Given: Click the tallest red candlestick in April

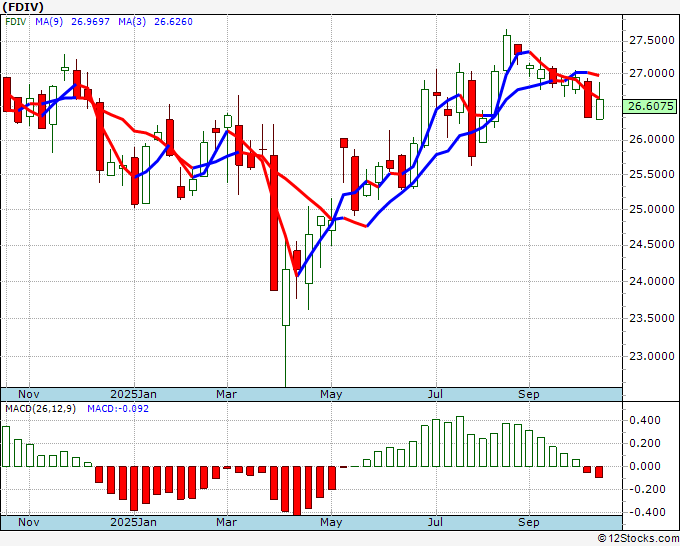Looking at the screenshot, I should pos(274,223).
